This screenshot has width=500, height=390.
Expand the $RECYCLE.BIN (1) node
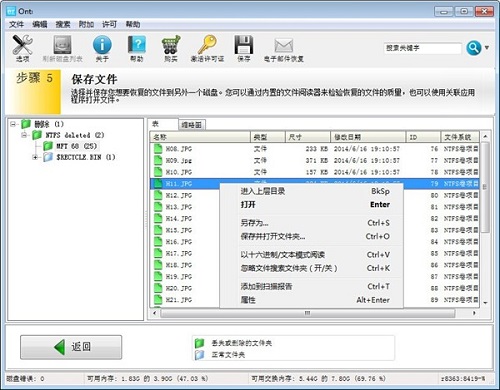point(35,157)
